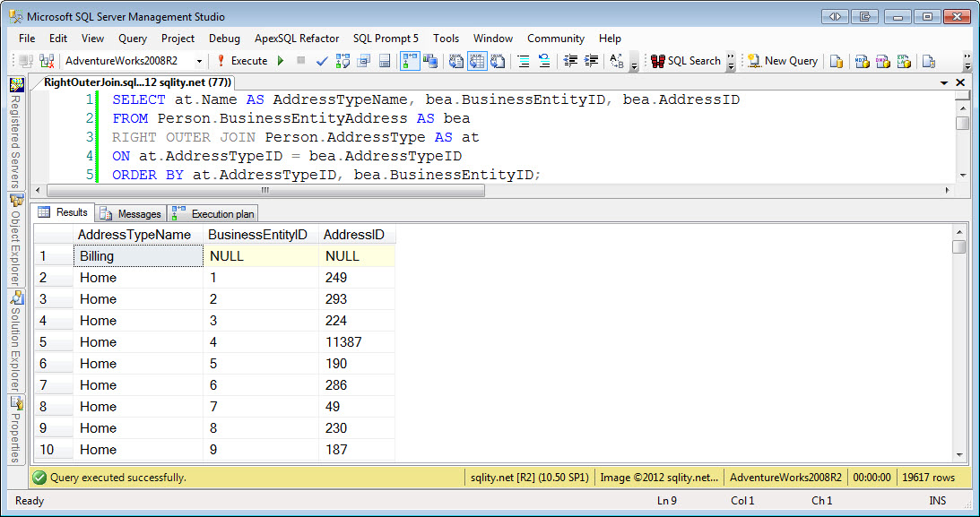
Task: Open the SQL Search tool
Action: pyautogui.click(x=686, y=61)
